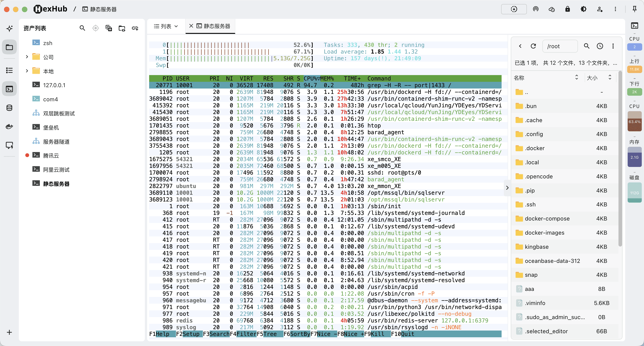Click htop F10 Quit
This screenshot has width=644, height=346.
coord(403,334)
